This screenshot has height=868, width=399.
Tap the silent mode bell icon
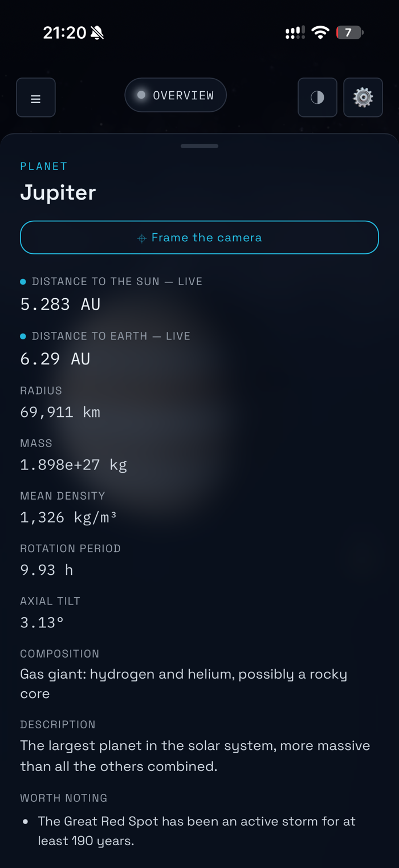[97, 33]
